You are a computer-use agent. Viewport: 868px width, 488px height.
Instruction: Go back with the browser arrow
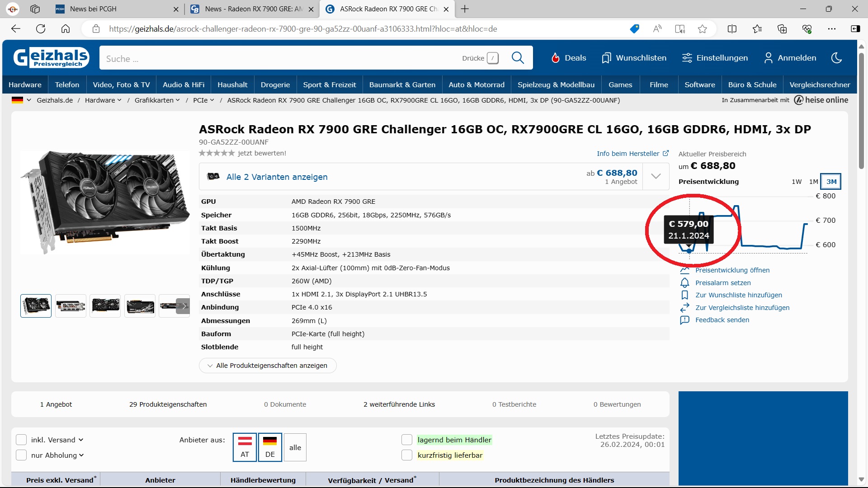tap(16, 29)
